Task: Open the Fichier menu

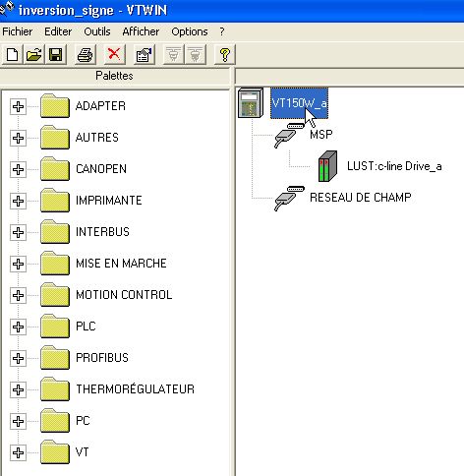Action: [x=18, y=31]
